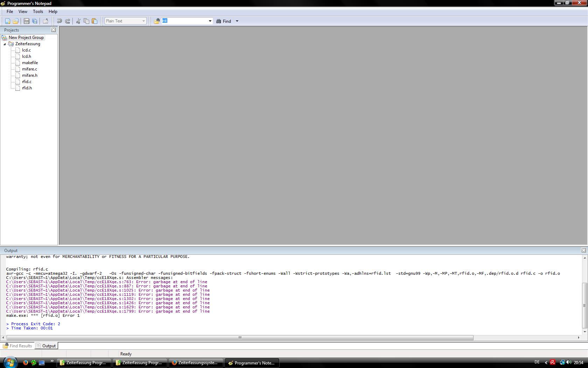
Task: Switch to first Zeiterfassung Progr... taskbar window
Action: (84, 363)
